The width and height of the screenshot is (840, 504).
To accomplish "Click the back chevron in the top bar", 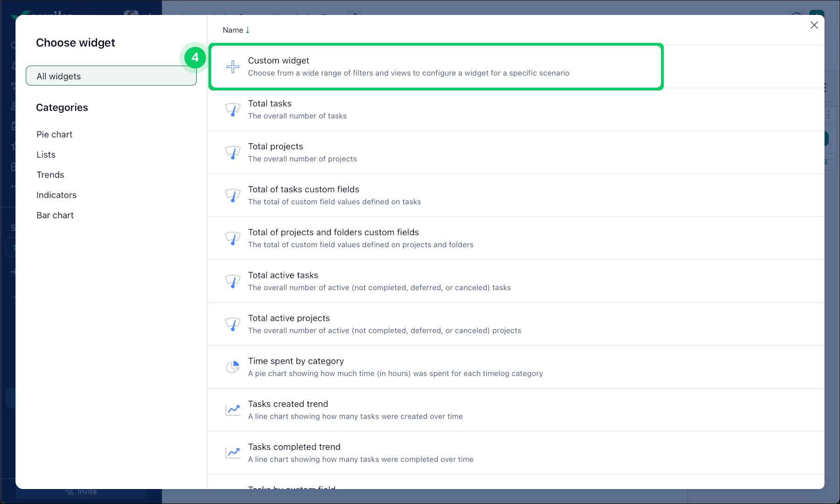I will (150, 14).
